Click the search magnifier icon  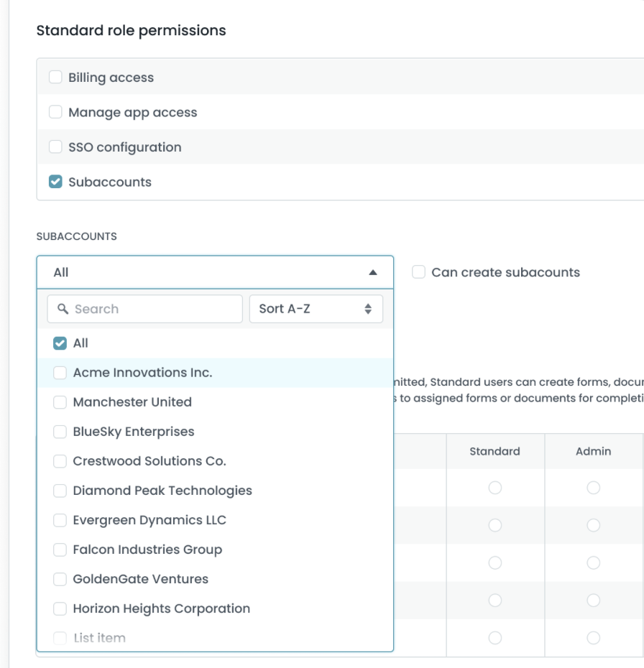click(62, 309)
